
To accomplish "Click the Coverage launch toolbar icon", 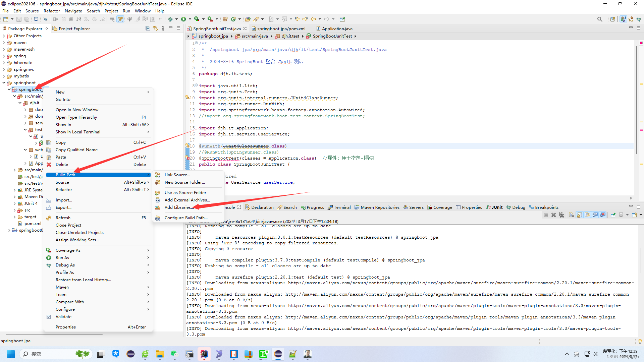I will 197,19.
